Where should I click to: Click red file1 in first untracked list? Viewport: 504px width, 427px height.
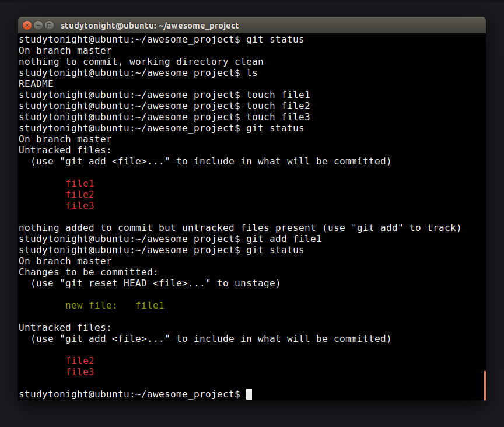80,184
